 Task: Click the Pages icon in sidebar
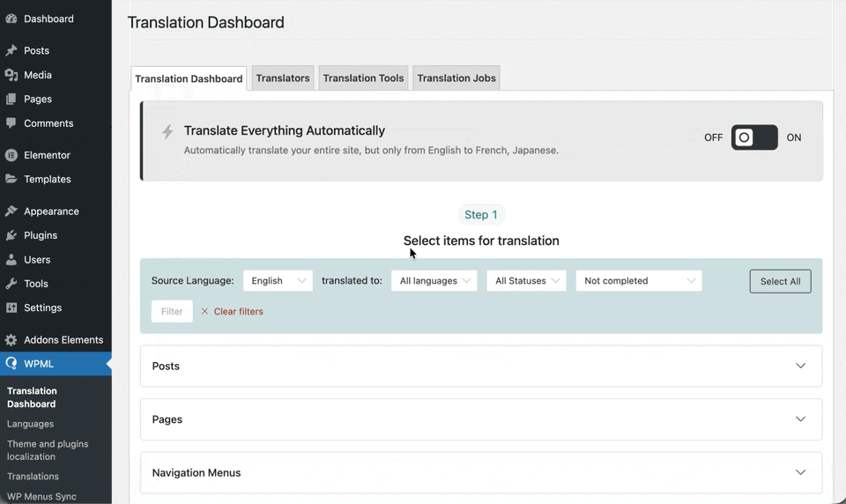[x=11, y=99]
